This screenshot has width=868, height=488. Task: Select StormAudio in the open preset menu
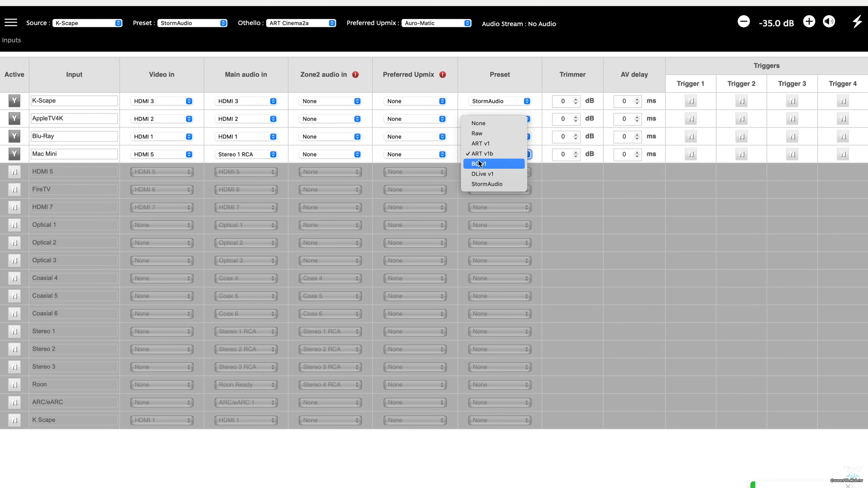coord(487,184)
